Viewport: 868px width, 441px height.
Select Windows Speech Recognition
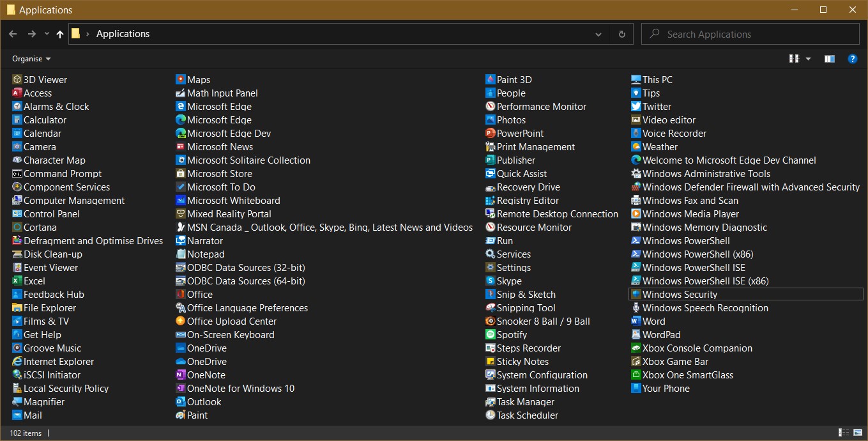[x=699, y=308]
